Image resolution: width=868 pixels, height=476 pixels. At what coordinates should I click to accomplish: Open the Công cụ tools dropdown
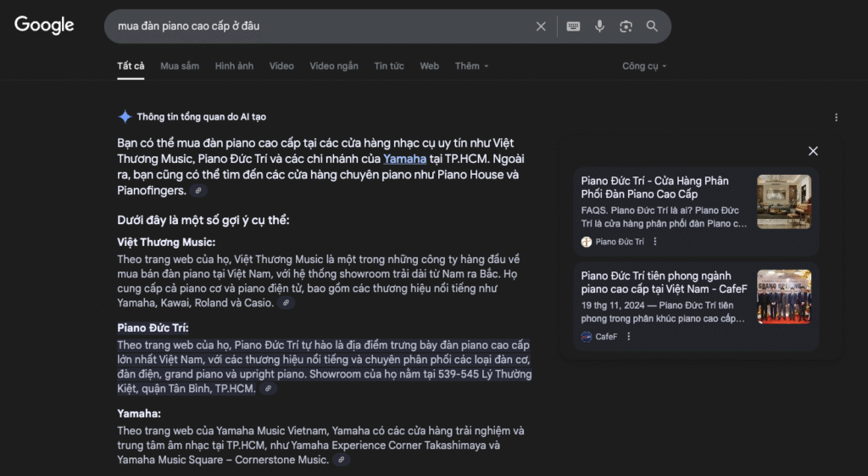coord(644,66)
